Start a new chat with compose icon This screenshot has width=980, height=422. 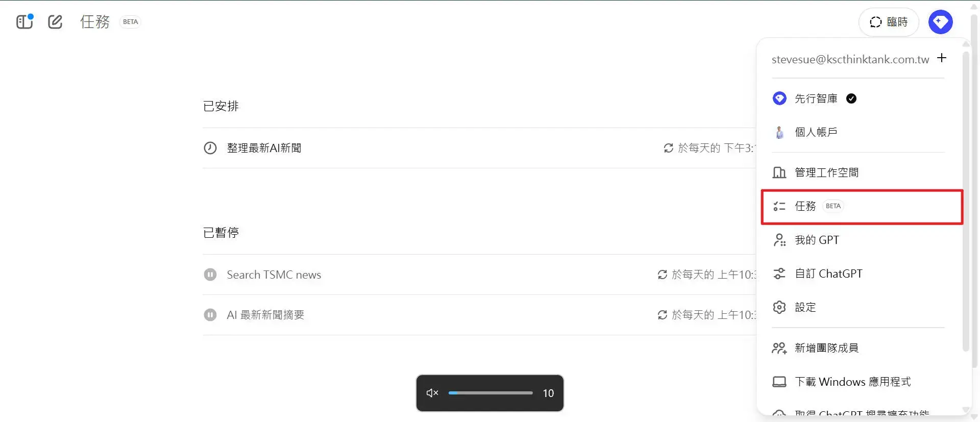click(55, 22)
